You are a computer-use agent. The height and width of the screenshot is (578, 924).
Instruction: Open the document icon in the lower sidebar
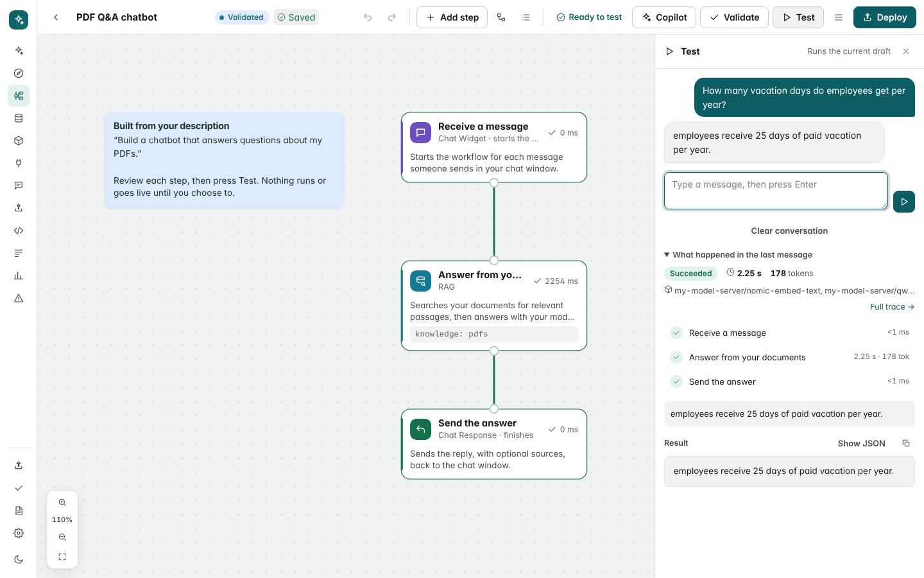tap(19, 511)
